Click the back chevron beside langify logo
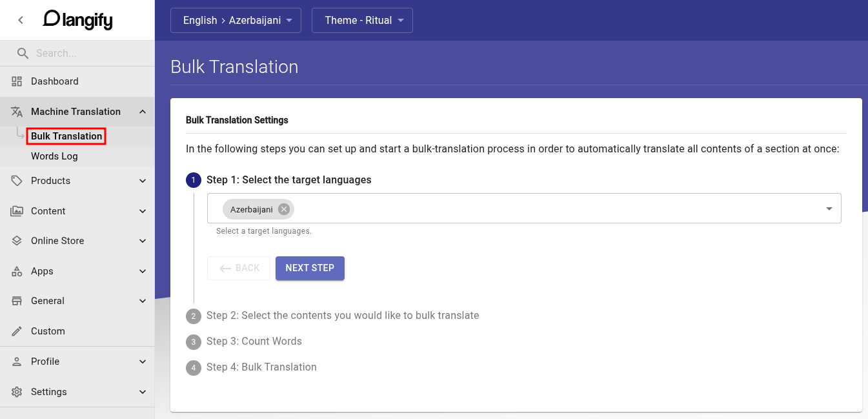 click(x=21, y=20)
